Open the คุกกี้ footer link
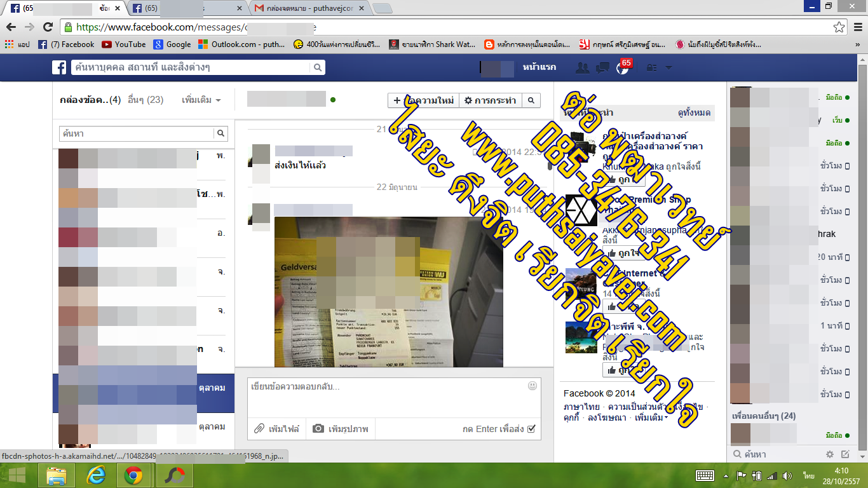The width and height of the screenshot is (868, 488). point(571,417)
